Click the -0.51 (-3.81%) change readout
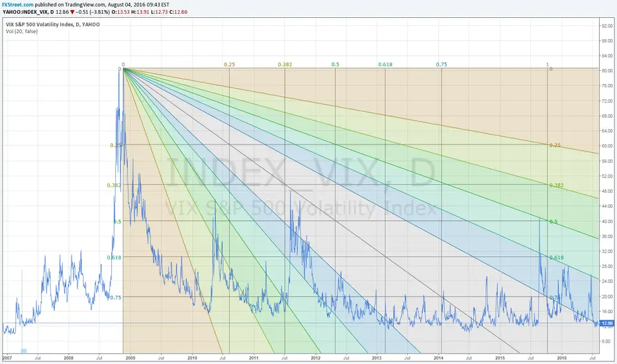Screen dimensions: 617x364 93,12
